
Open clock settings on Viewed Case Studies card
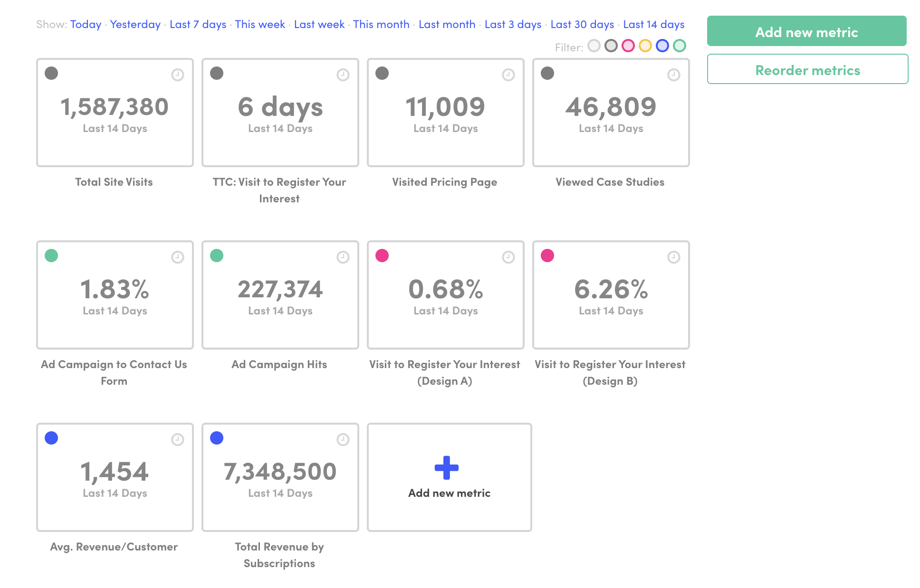(673, 75)
